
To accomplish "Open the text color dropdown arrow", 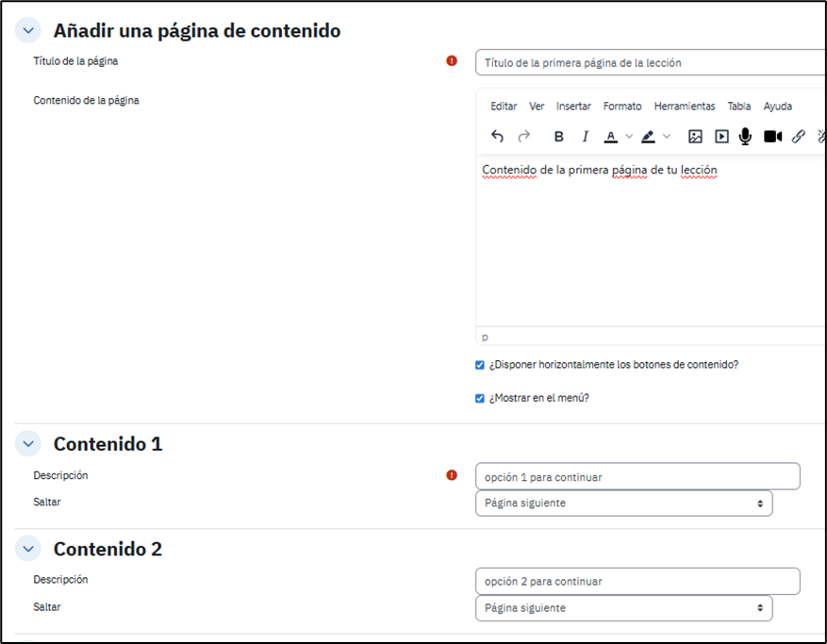I will pos(629,137).
